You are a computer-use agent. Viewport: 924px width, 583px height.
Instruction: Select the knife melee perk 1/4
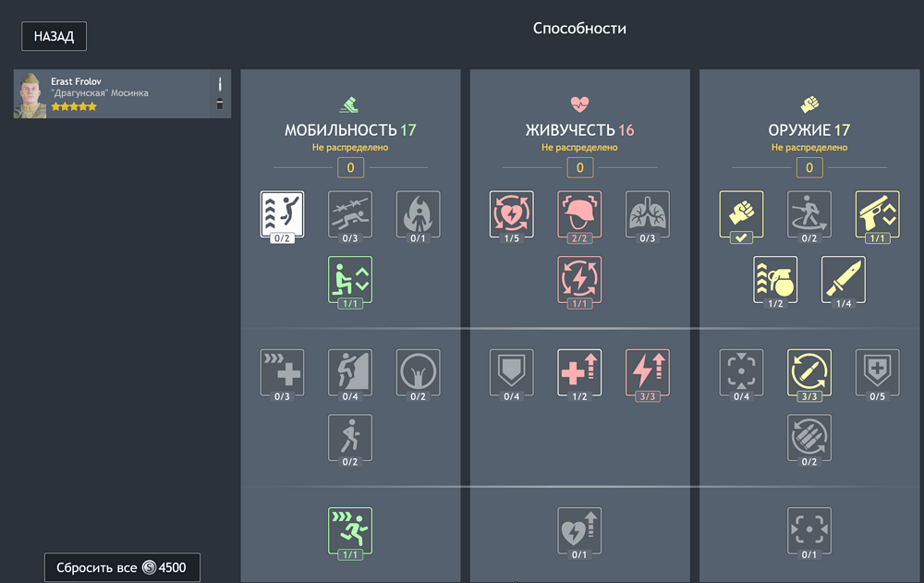[844, 280]
